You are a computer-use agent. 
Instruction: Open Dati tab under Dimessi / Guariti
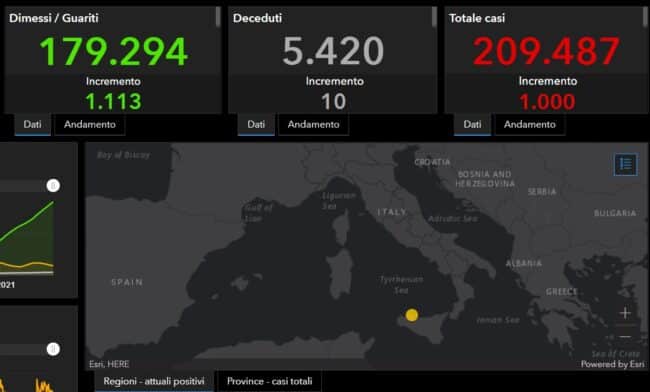[32, 124]
